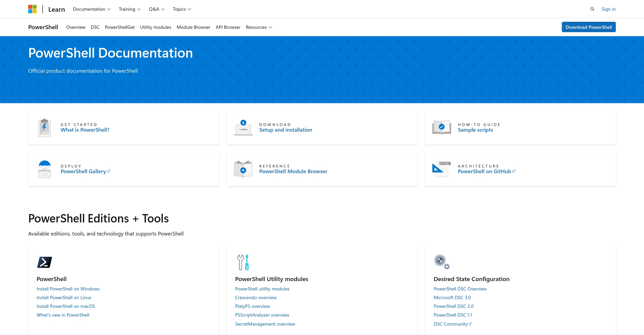Image resolution: width=644 pixels, height=335 pixels.
Task: Click external link icon beside DSC Community
Action: [x=470, y=324]
